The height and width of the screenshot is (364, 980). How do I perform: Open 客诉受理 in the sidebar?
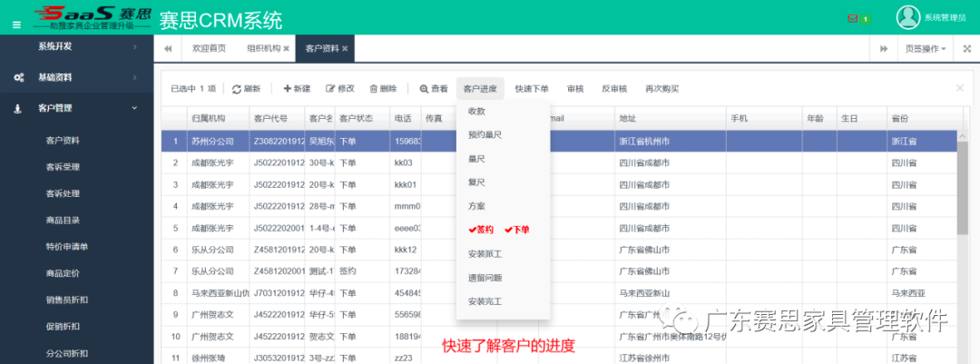click(63, 167)
